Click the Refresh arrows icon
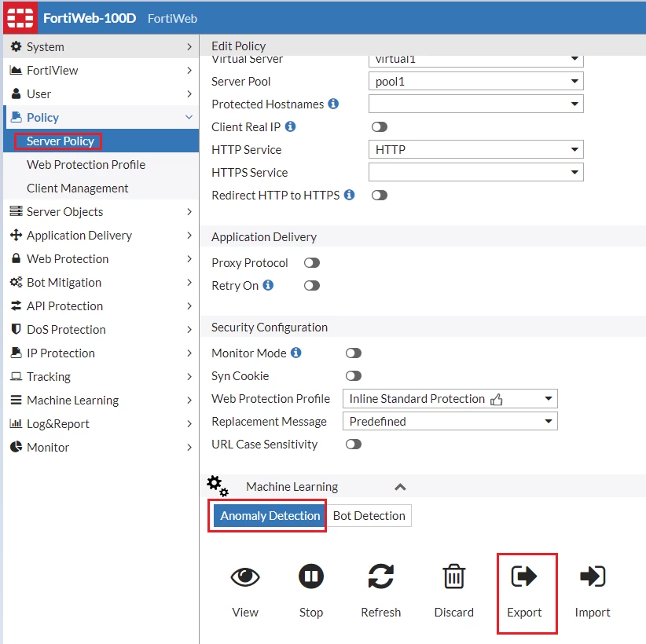The width and height of the screenshot is (646, 644). tap(380, 576)
